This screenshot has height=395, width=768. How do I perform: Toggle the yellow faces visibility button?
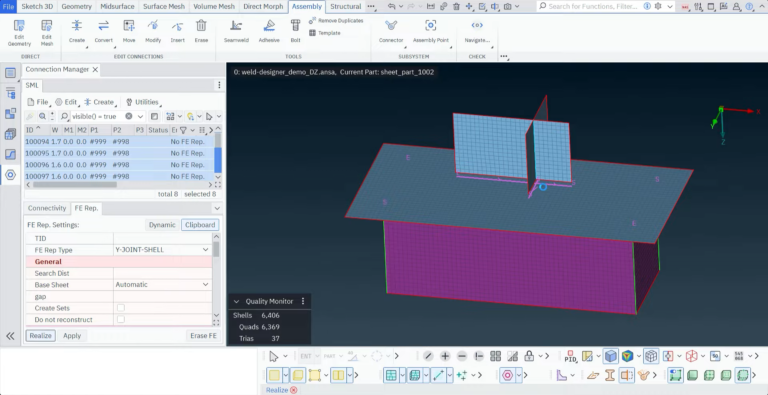coord(275,375)
